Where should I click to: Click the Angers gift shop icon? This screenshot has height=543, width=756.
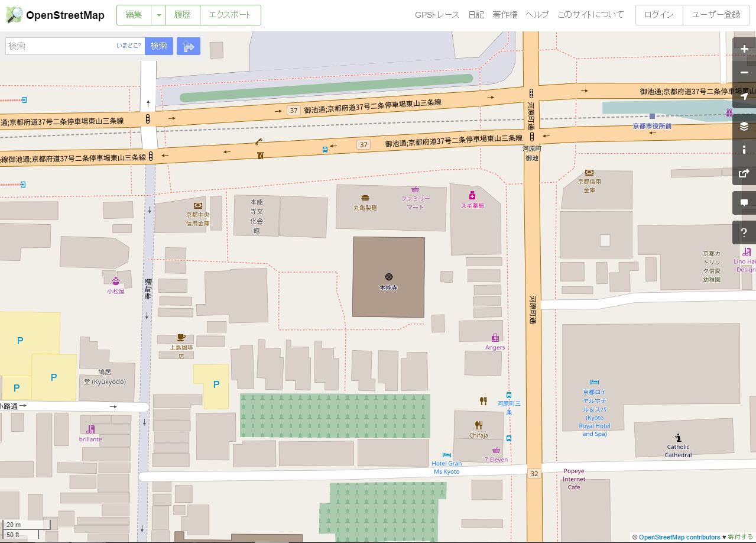coord(495,338)
